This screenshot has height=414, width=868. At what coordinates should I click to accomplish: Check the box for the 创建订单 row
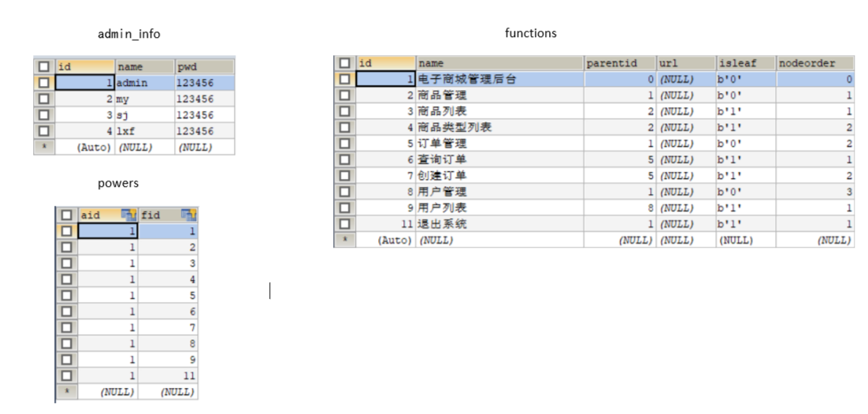coord(344,176)
